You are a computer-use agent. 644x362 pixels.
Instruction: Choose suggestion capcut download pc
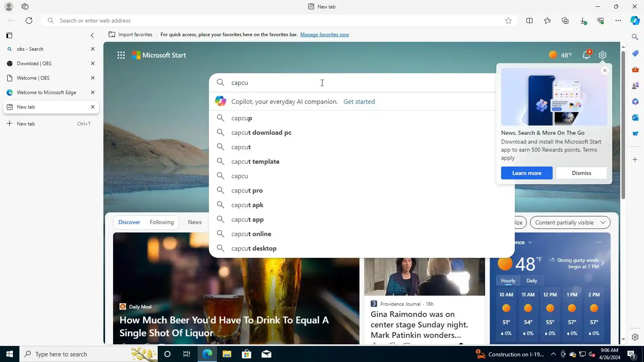click(x=362, y=133)
